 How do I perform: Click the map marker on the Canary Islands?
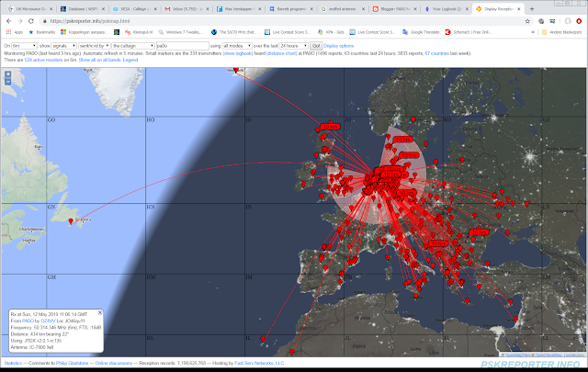tap(263, 339)
